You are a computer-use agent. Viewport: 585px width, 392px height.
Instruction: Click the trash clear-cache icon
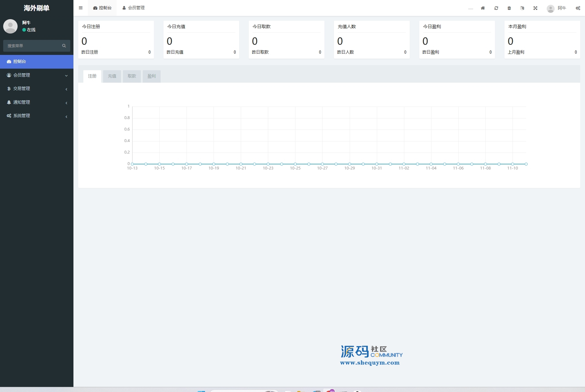tap(509, 8)
